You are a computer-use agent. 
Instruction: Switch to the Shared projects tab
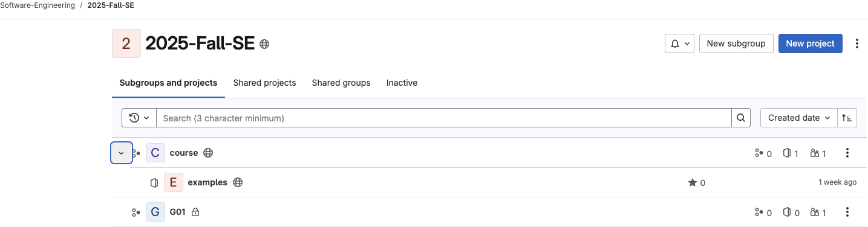(264, 83)
